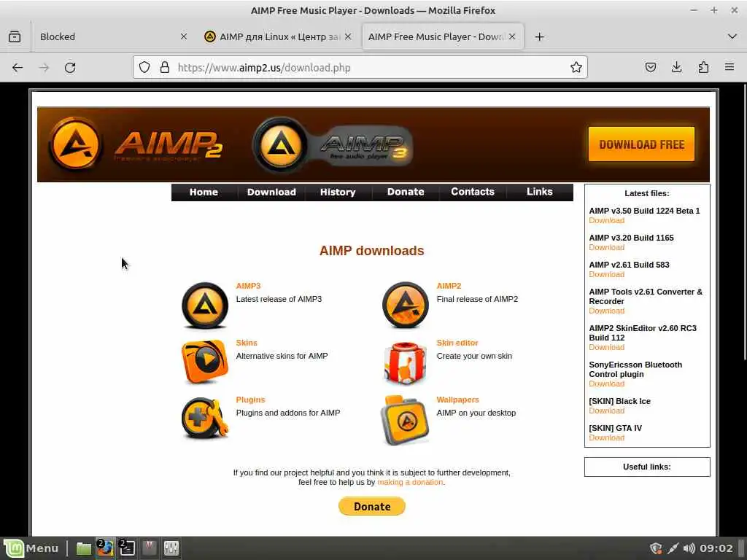747x560 pixels.
Task: Open the Firefox View icon beside the tabs
Action: click(15, 36)
